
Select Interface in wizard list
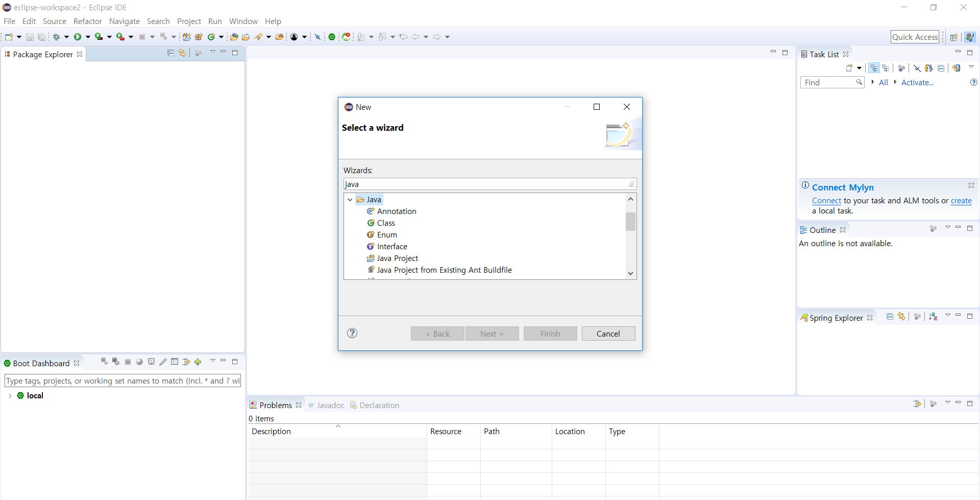391,247
